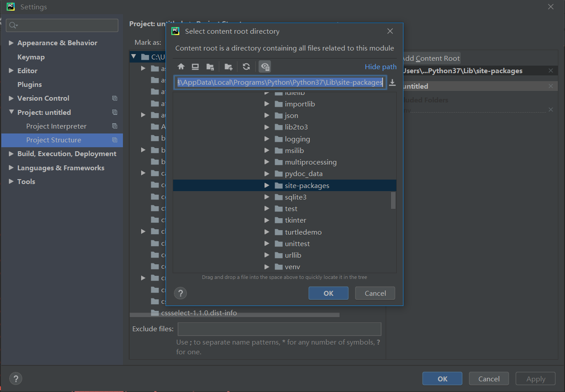The width and height of the screenshot is (565, 392).
Task: Expand the venv folder
Action: pos(267,267)
